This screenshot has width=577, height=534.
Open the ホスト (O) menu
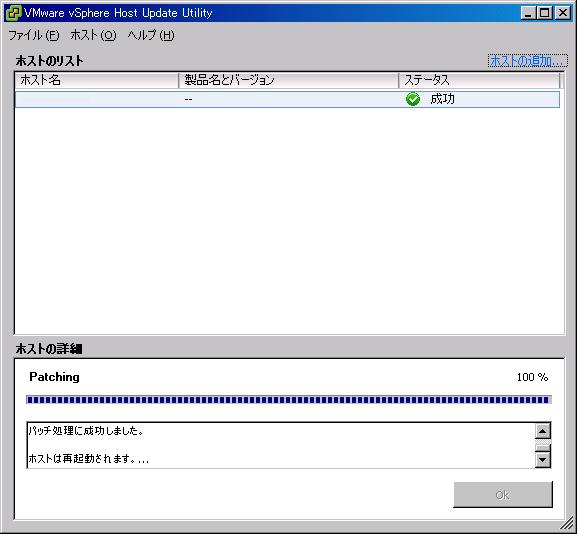[x=93, y=35]
